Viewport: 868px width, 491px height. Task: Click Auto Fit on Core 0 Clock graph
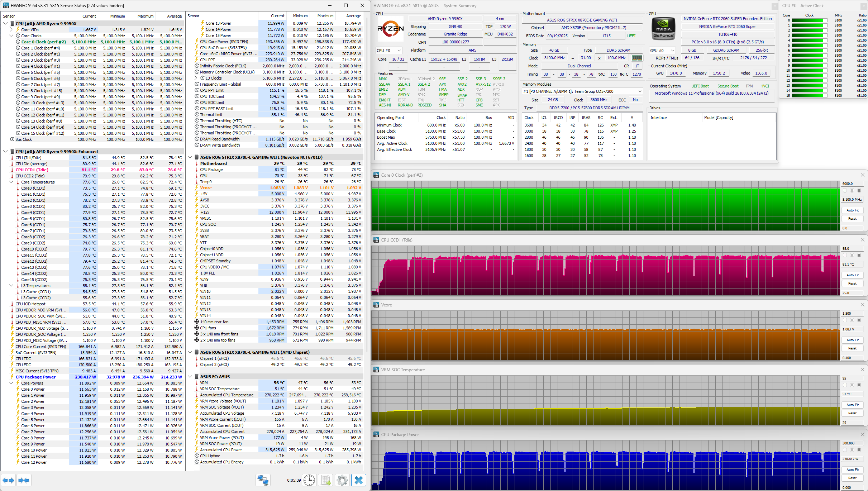852,210
